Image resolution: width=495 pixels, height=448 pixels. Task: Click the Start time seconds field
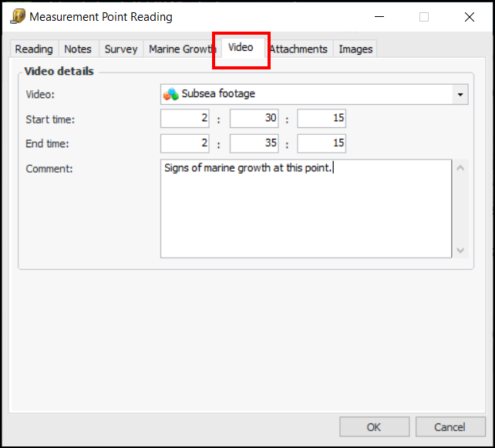point(322,119)
